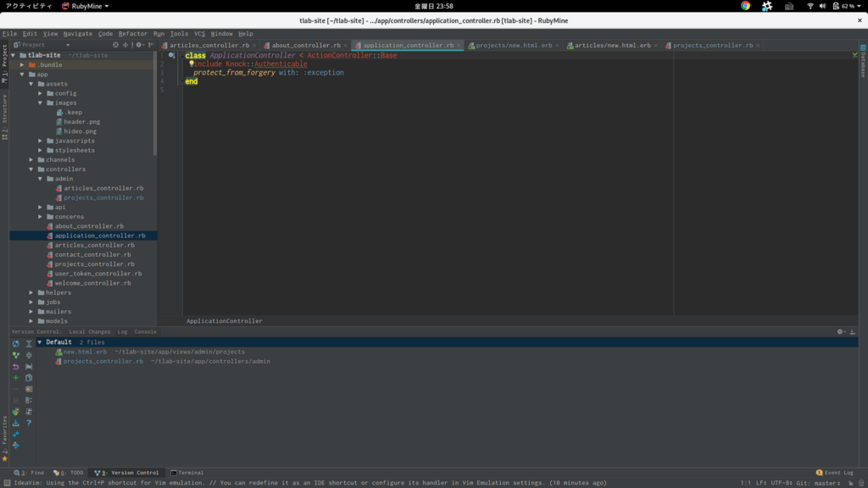
Task: Open the VCS menu
Action: click(199, 34)
